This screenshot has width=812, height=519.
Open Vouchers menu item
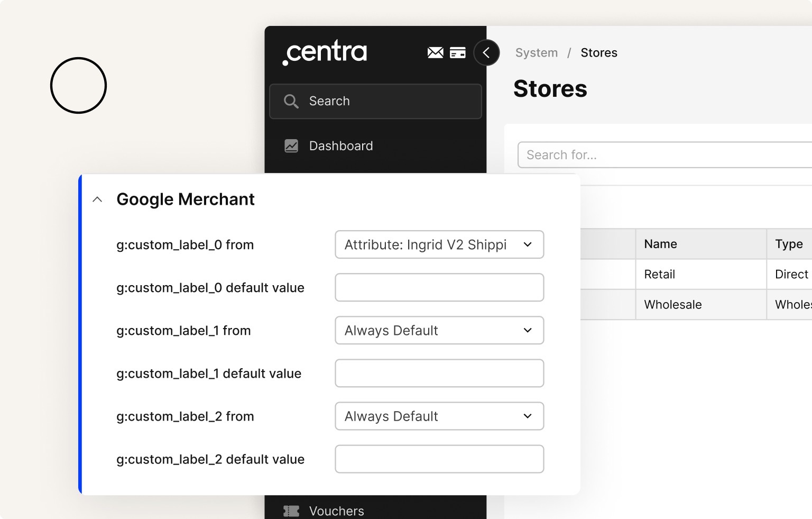336,511
